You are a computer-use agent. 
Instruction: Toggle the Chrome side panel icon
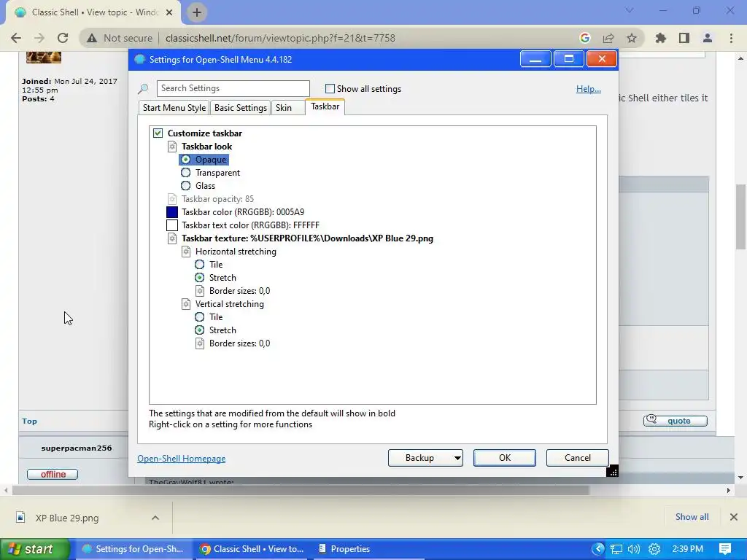(684, 38)
